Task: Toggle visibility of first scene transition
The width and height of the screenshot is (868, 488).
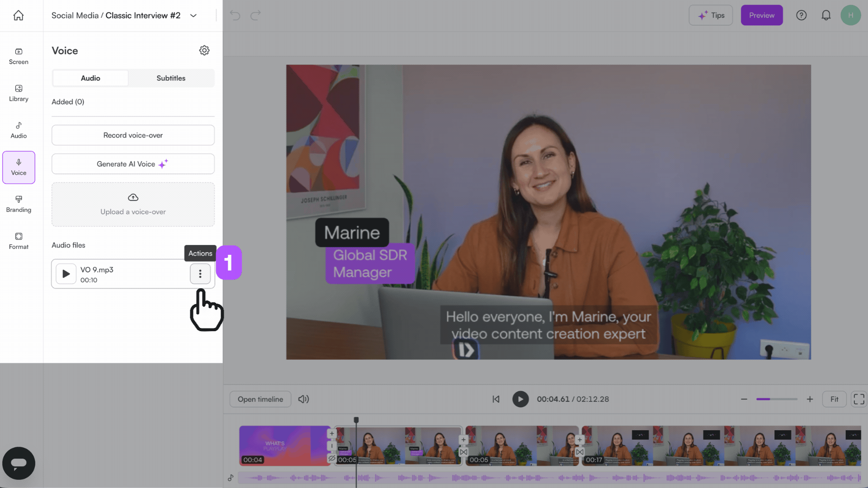Action: (332, 458)
